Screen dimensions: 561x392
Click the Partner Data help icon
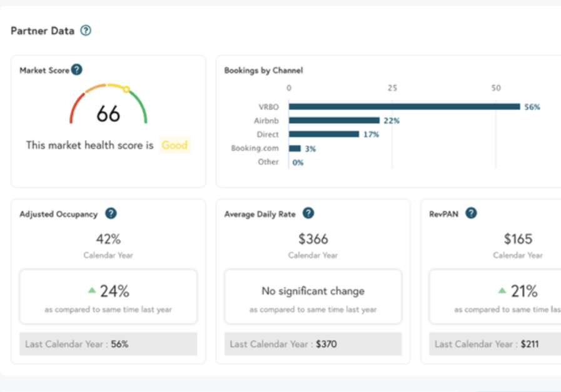[x=86, y=31]
